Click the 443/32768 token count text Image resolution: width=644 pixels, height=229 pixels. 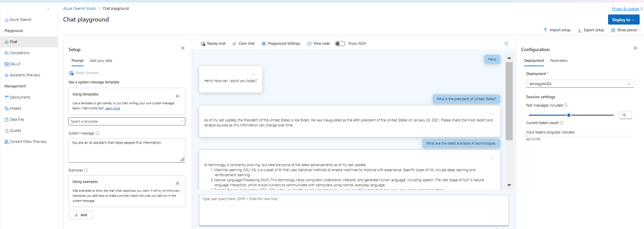point(533,139)
